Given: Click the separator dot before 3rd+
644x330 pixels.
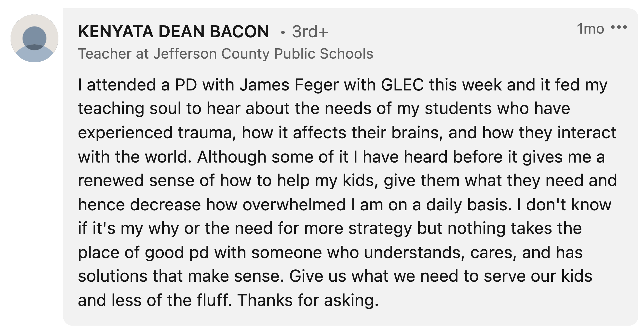Looking at the screenshot, I should [283, 32].
